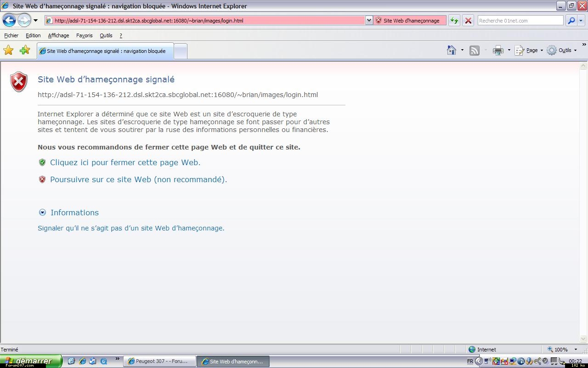Click the red shield phishing warning icon
The width and height of the screenshot is (588, 368).
pos(19,81)
